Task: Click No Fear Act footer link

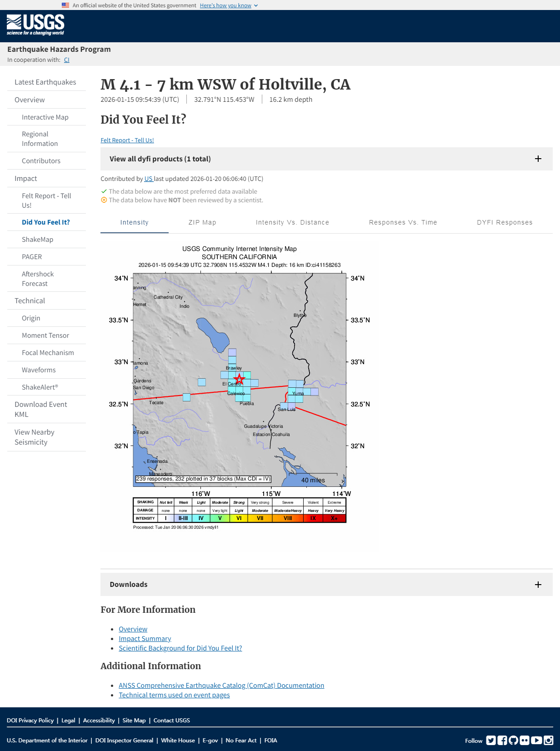Action: click(x=241, y=741)
